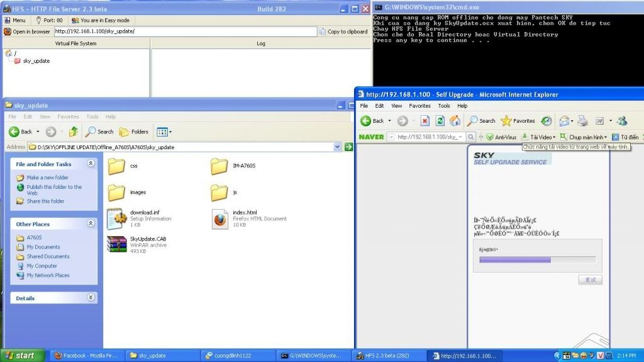The height and width of the screenshot is (362, 644).
Task: Open Shared Documents in Other Places
Action: coord(48,256)
